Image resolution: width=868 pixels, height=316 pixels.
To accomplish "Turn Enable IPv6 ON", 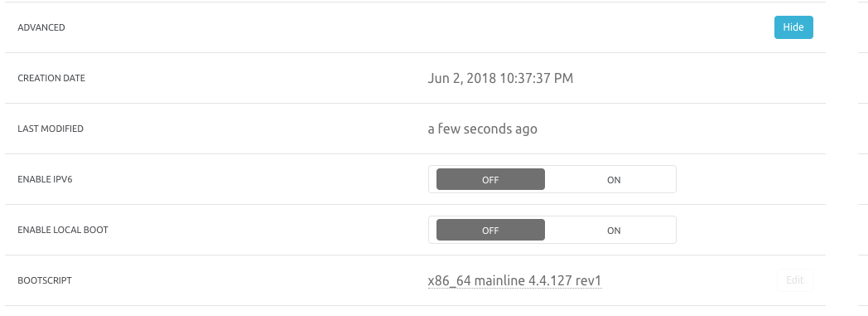I will click(x=614, y=180).
